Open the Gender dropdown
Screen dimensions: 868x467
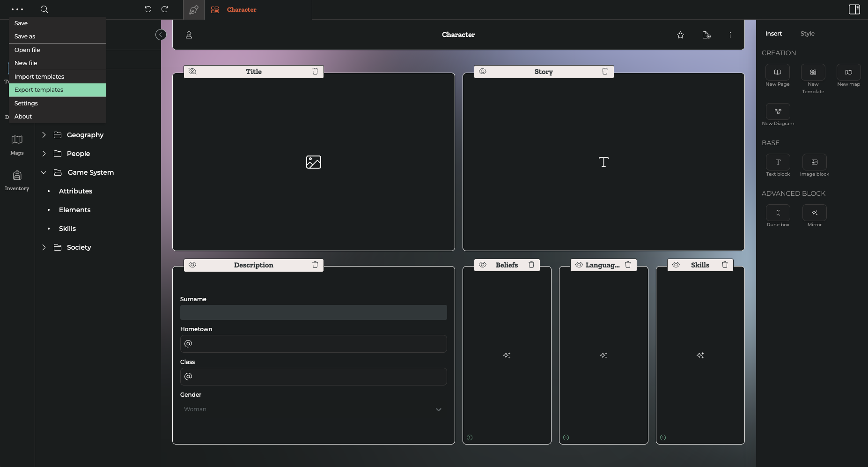[313, 409]
